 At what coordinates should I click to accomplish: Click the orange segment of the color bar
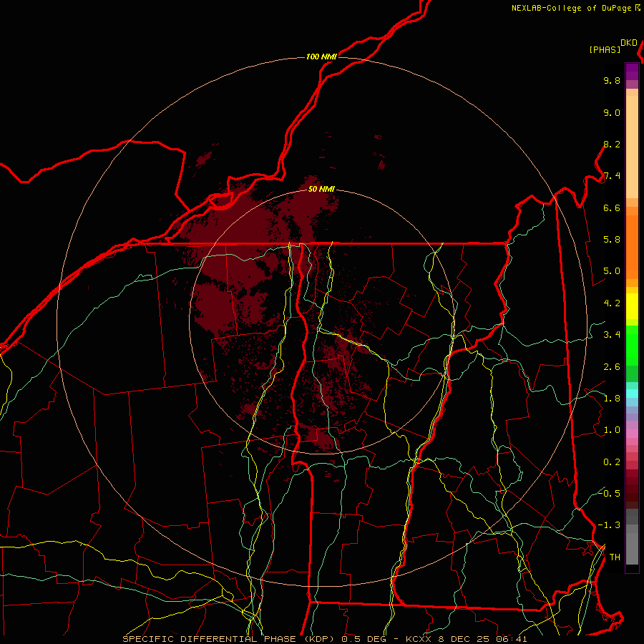(632, 246)
